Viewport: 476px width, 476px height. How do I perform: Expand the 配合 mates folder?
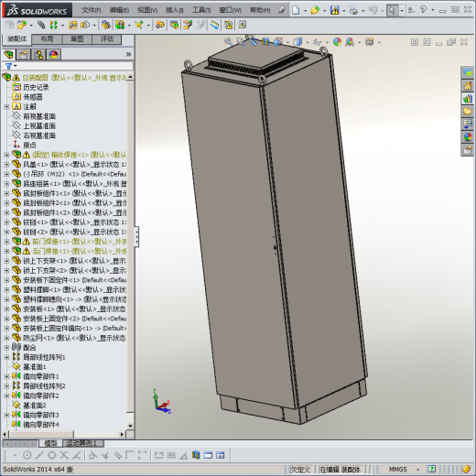pyautogui.click(x=6, y=347)
